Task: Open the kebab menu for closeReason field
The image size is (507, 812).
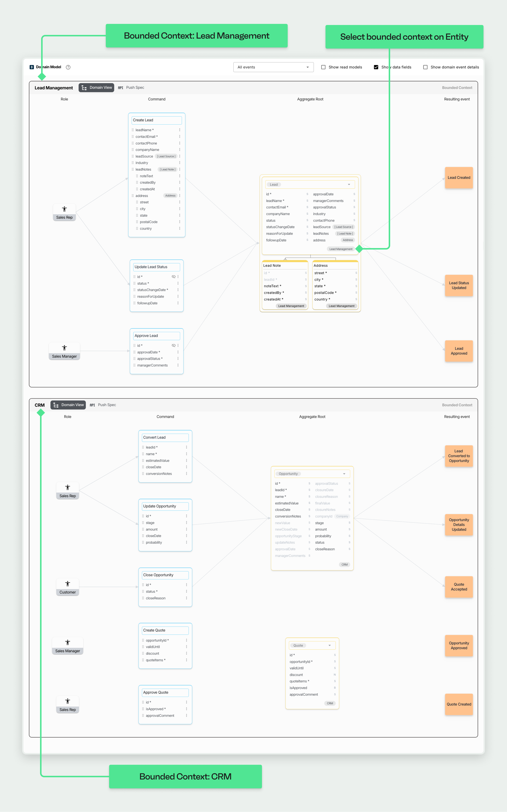Action: point(187,598)
